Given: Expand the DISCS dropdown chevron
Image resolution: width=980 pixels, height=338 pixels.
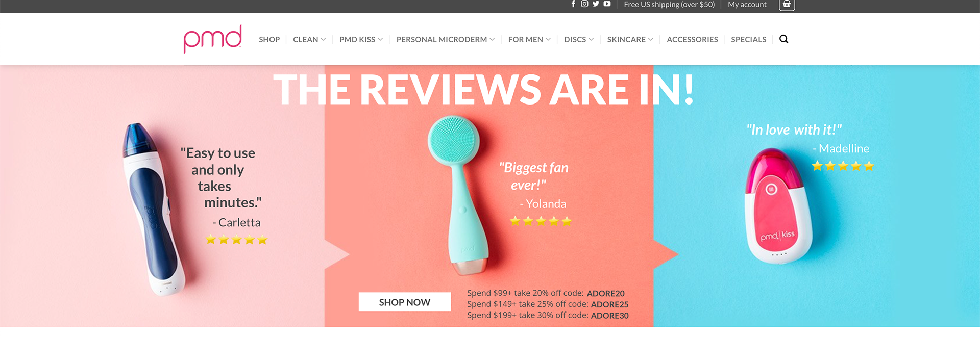Looking at the screenshot, I should [591, 40].
